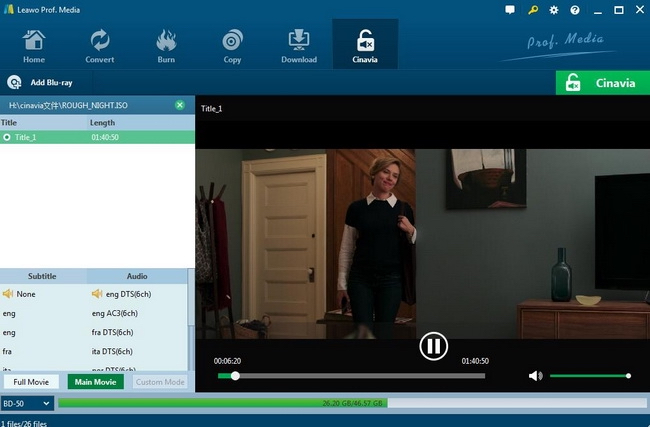
Task: Remove the ROUGH_NIGHT.ISO source file
Action: [x=180, y=105]
